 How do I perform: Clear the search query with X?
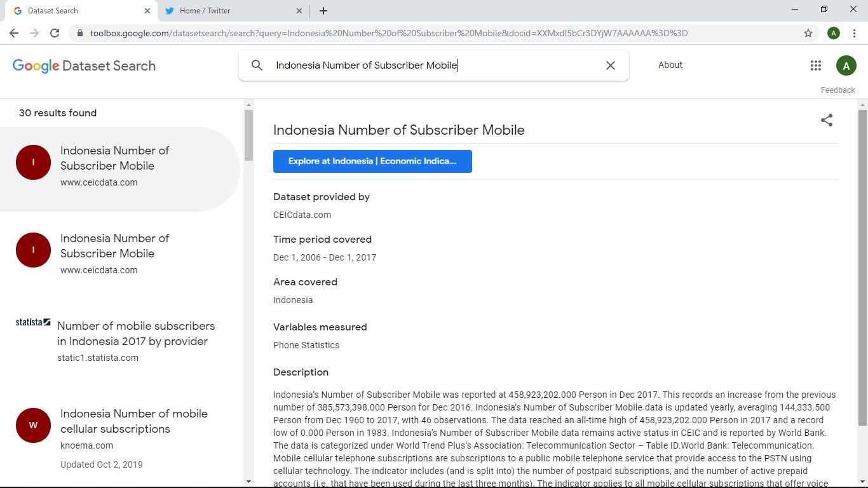point(611,65)
